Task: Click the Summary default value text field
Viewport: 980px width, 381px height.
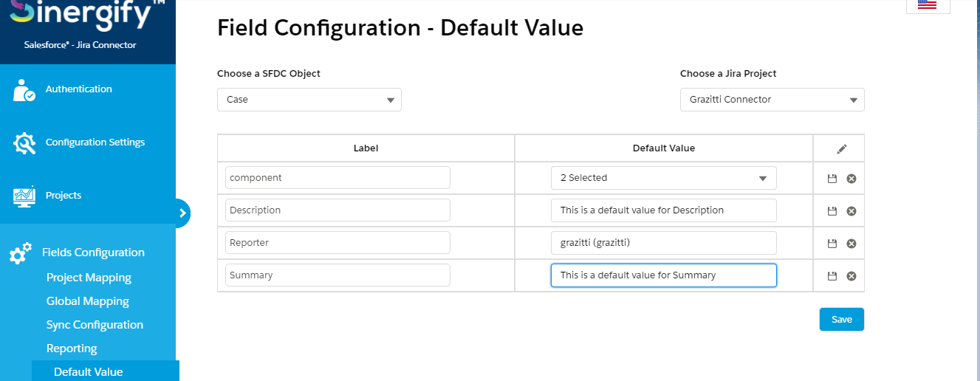Action: coord(664,275)
